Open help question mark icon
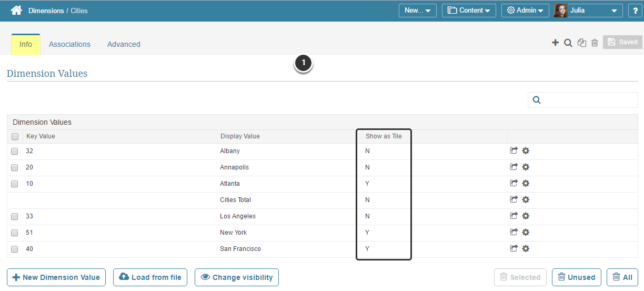The image size is (644, 291). pos(636,11)
